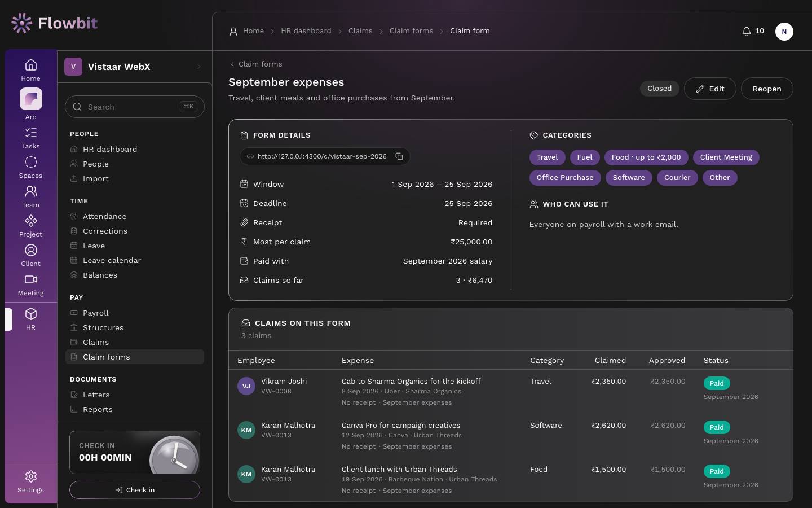
Task: Open the Arc app in sidebar
Action: tap(31, 104)
